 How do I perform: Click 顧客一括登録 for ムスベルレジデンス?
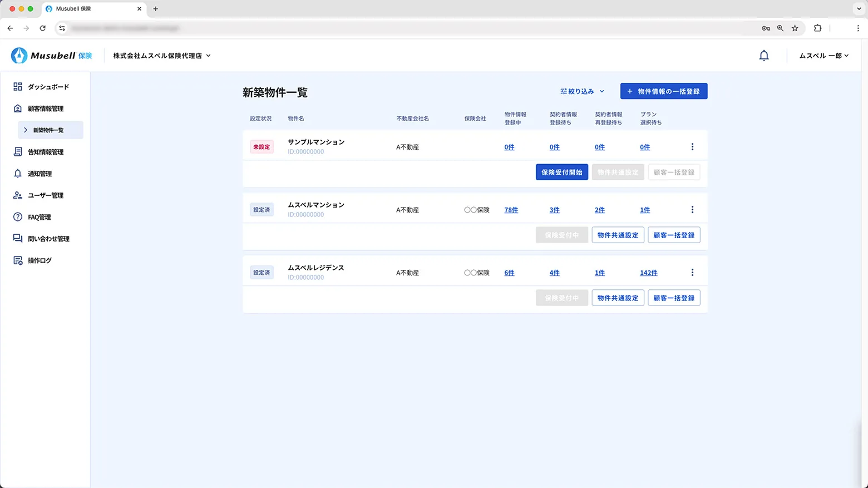pyautogui.click(x=673, y=298)
